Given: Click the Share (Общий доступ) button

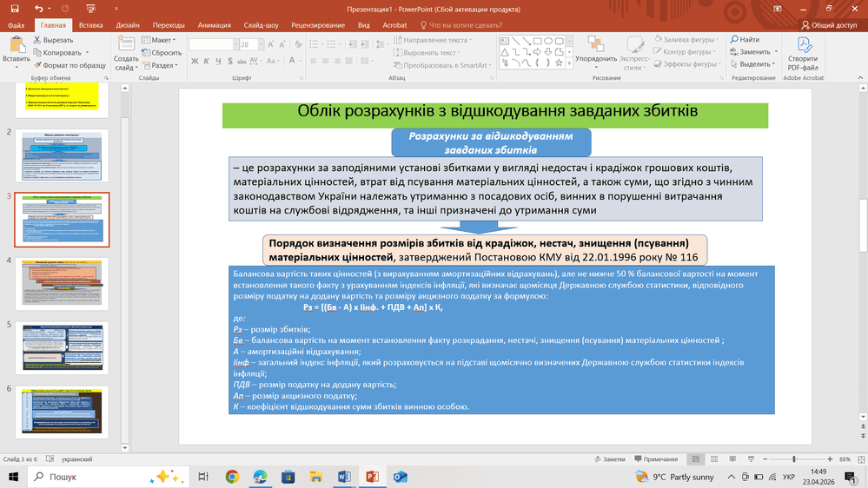Looking at the screenshot, I should click(x=830, y=25).
